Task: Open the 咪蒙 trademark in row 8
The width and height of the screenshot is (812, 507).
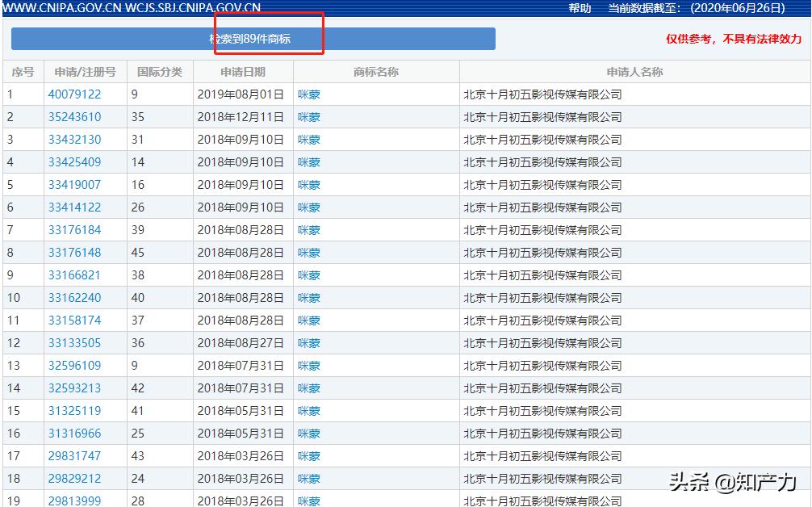Action: [309, 253]
